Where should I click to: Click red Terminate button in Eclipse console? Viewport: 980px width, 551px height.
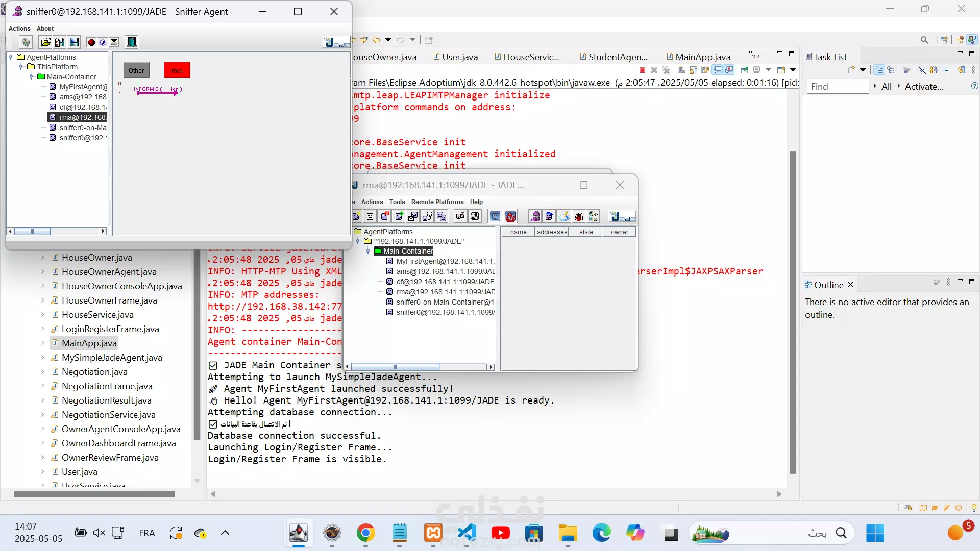coord(642,70)
